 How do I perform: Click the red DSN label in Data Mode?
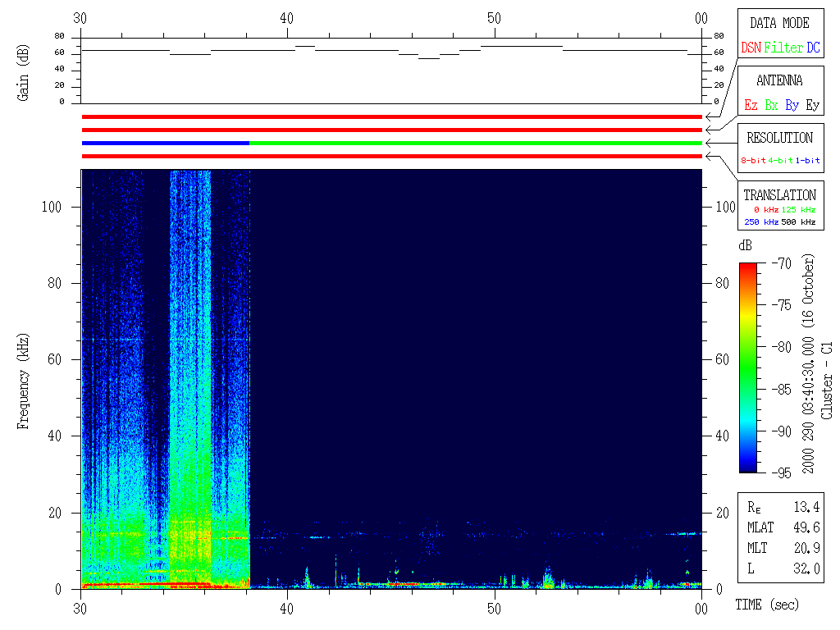coord(751,48)
